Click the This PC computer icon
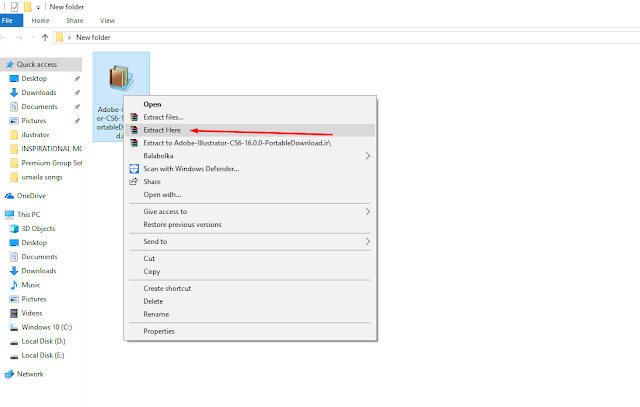The image size is (640, 407). (9, 214)
